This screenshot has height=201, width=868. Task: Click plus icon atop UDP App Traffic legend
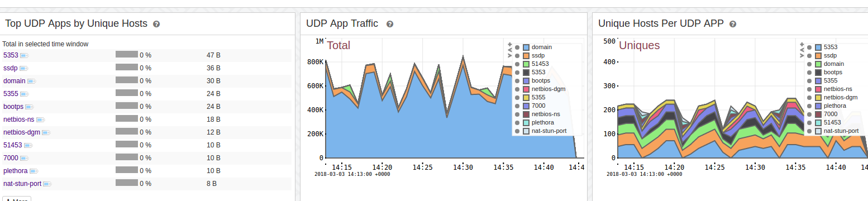[509, 44]
